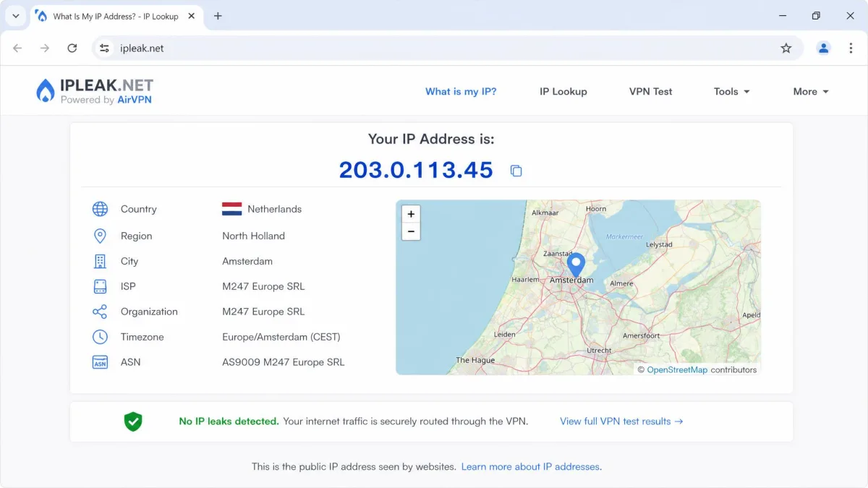This screenshot has width=868, height=488.
Task: Go forward in browser history
Action: [x=45, y=48]
